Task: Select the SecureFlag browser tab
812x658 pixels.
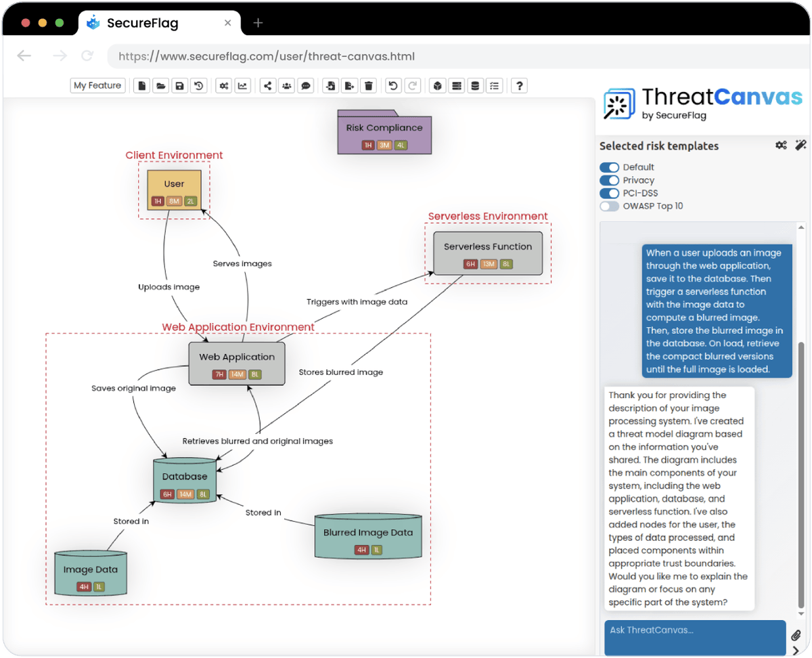Action: coord(159,23)
